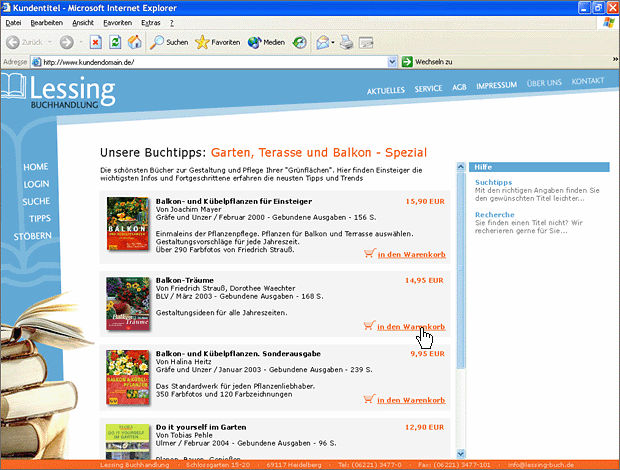Open the ÜBER UNS page link
Viewport: 620px width, 470px height.
[544, 83]
